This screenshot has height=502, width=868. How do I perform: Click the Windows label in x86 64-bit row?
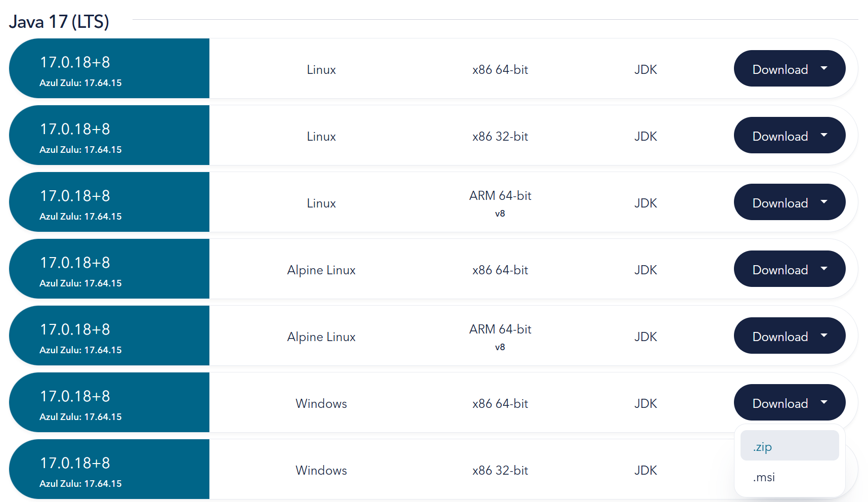pyautogui.click(x=321, y=404)
